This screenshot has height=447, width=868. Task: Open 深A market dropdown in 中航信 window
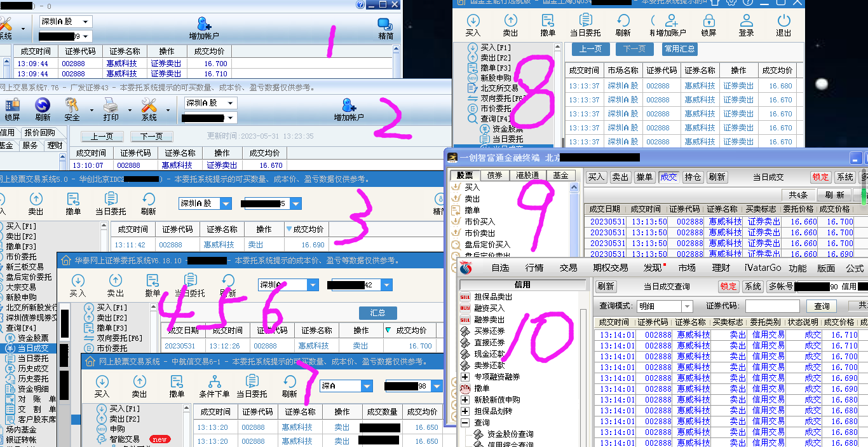tap(367, 386)
